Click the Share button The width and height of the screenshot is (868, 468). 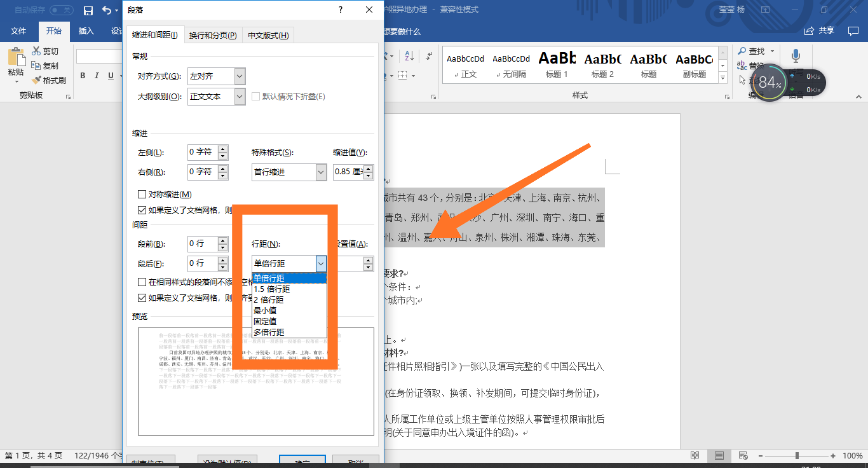click(x=819, y=31)
